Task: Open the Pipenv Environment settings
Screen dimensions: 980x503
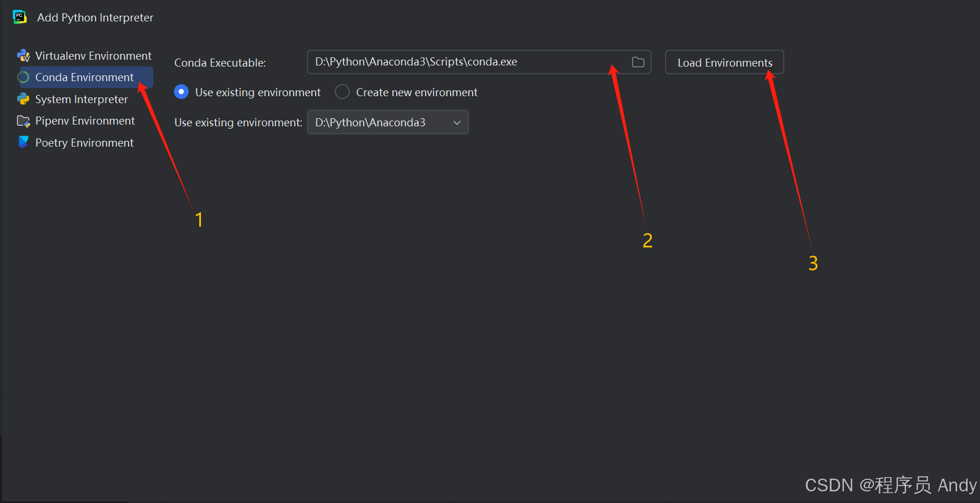Action: click(84, 121)
